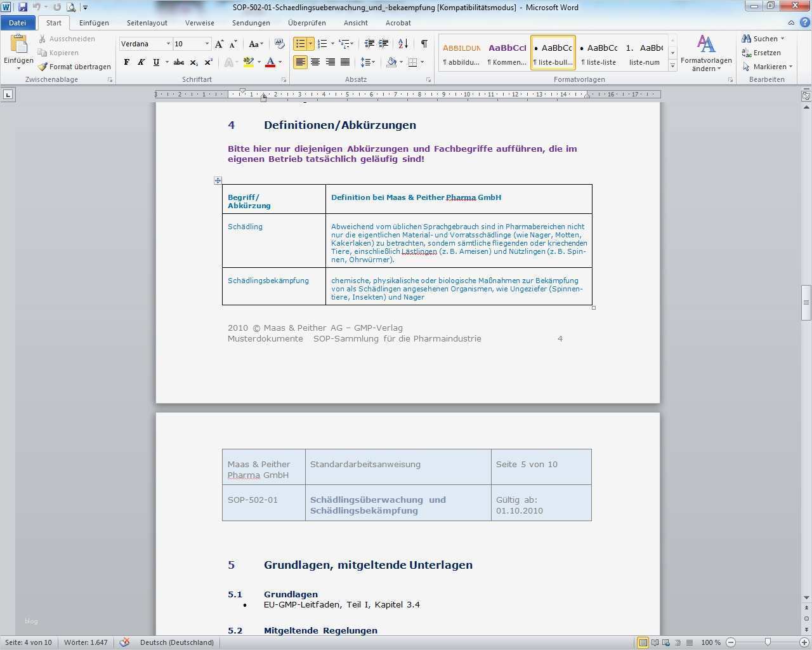Toggle show paragraph marks

tap(424, 44)
